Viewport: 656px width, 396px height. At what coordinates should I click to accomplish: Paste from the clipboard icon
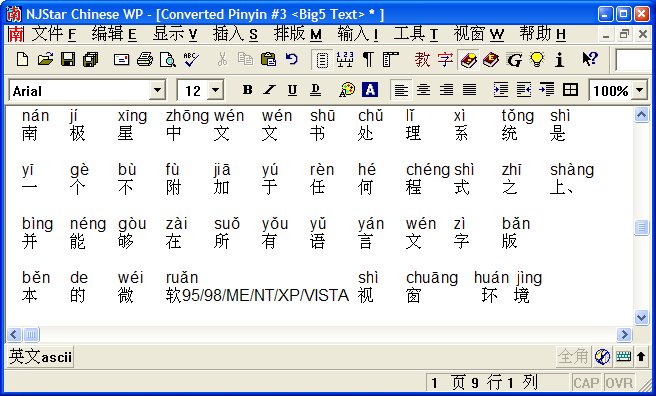pos(268,59)
